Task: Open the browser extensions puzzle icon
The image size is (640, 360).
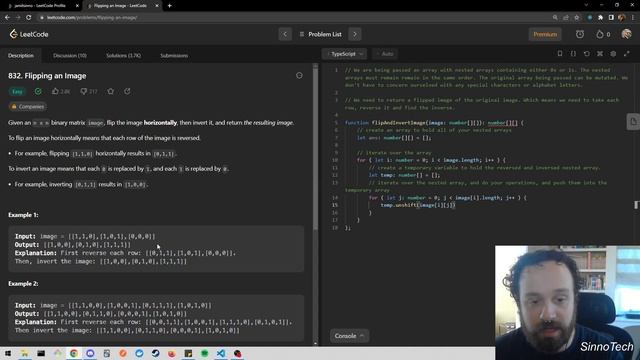Action: (600, 18)
